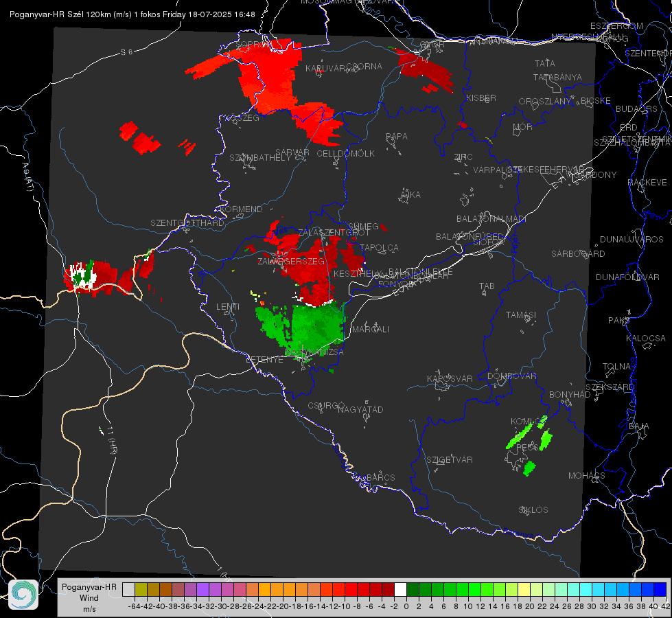
Task: Click the PECS city label
Action: (x=527, y=448)
